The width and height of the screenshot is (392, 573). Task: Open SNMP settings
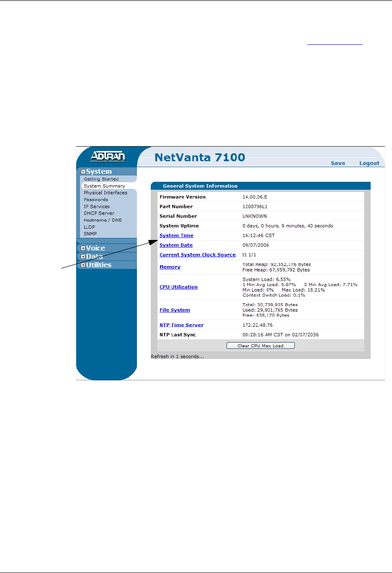pyautogui.click(x=90, y=234)
